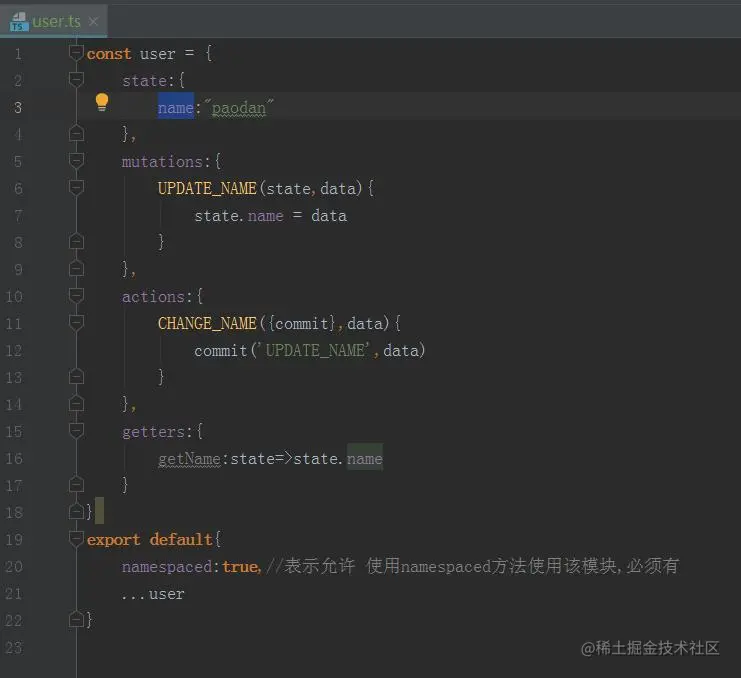Screen dimensions: 741x678
Task: Click 'mutations' key on line 5
Action: (162, 162)
